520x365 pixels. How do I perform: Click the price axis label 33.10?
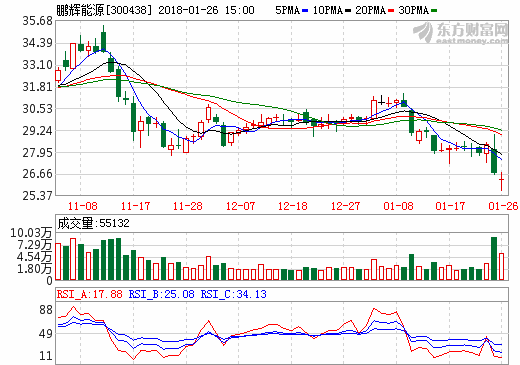38,65
